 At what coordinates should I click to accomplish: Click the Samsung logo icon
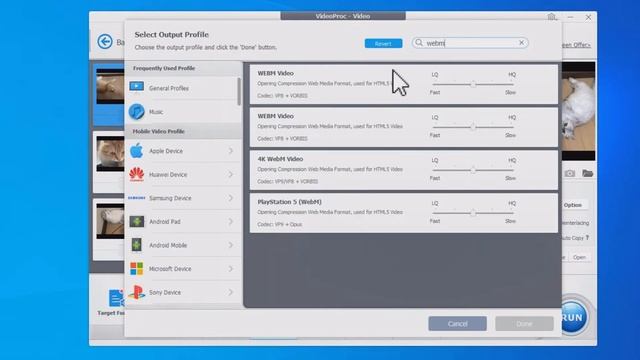pyautogui.click(x=136, y=198)
